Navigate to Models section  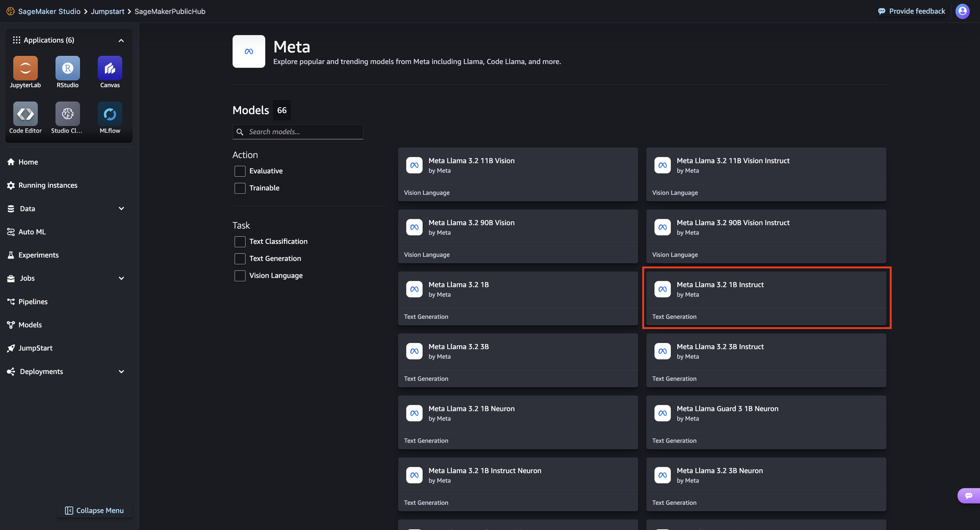[30, 324]
